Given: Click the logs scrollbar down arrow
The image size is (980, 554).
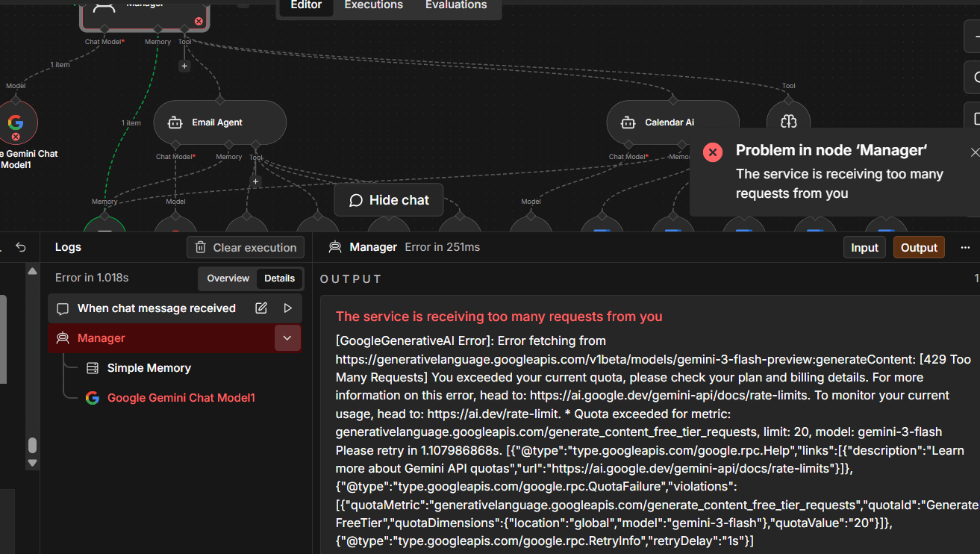Looking at the screenshot, I should click(x=32, y=463).
